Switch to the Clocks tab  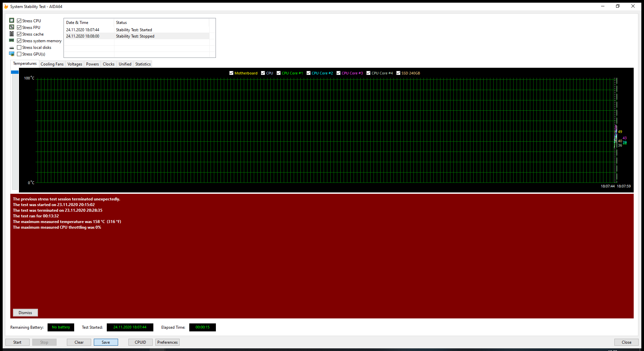coord(109,64)
